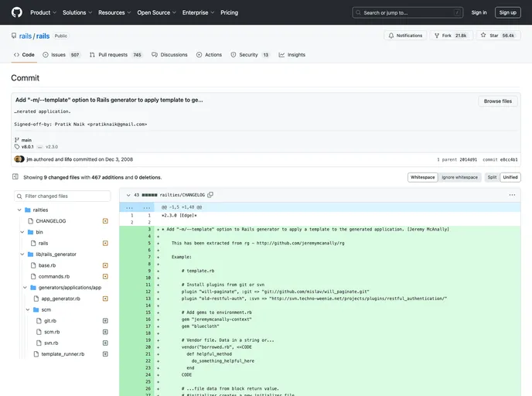Open the Actions tab
The image size is (532, 396).
click(209, 55)
